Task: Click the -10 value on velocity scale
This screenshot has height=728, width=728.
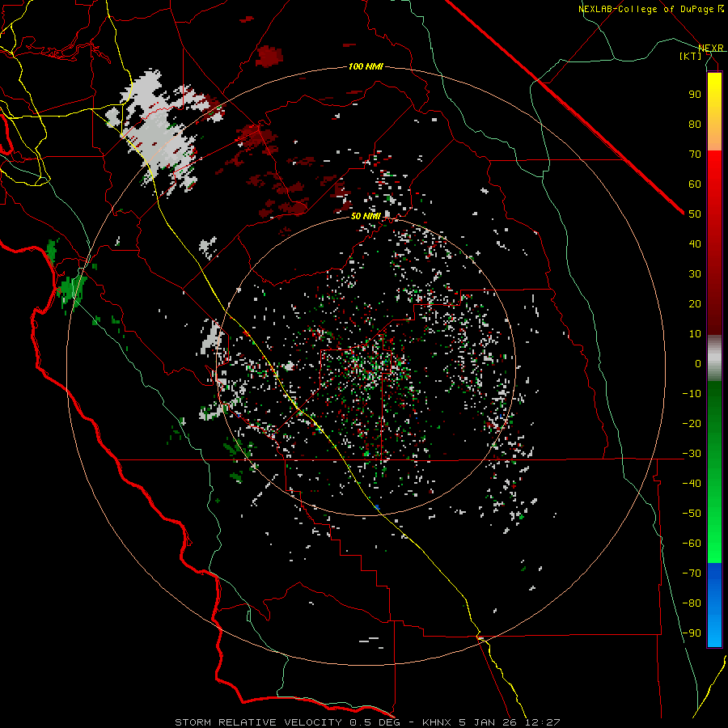Action: coord(692,394)
